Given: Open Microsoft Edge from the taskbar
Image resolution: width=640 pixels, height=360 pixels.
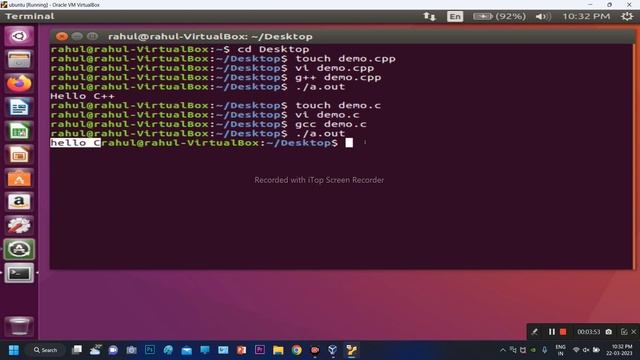Looking at the screenshot, I should 168,350.
